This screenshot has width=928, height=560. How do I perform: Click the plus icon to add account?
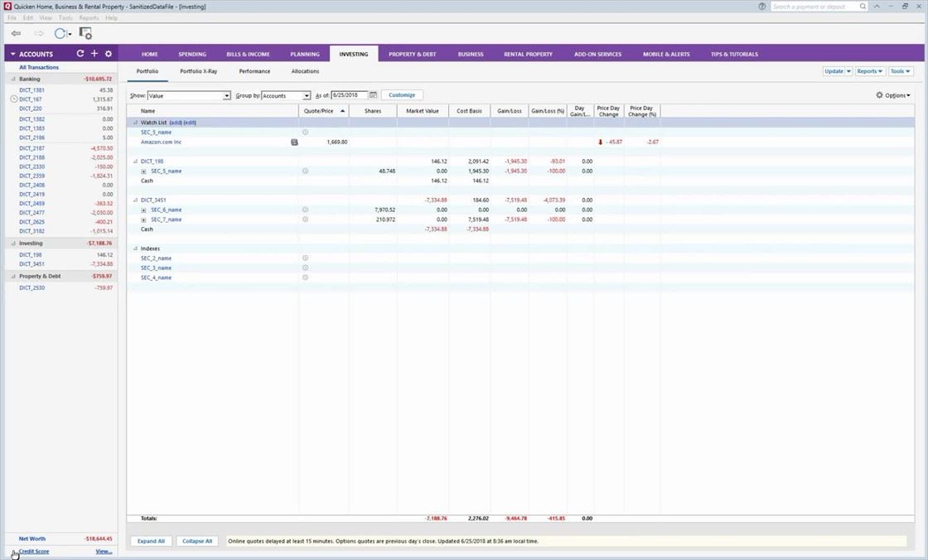[94, 54]
